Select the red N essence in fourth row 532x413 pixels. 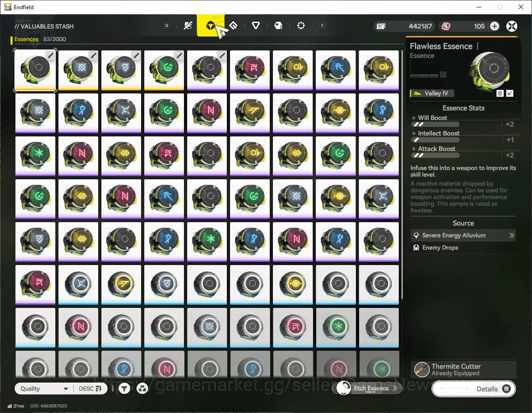(x=121, y=199)
